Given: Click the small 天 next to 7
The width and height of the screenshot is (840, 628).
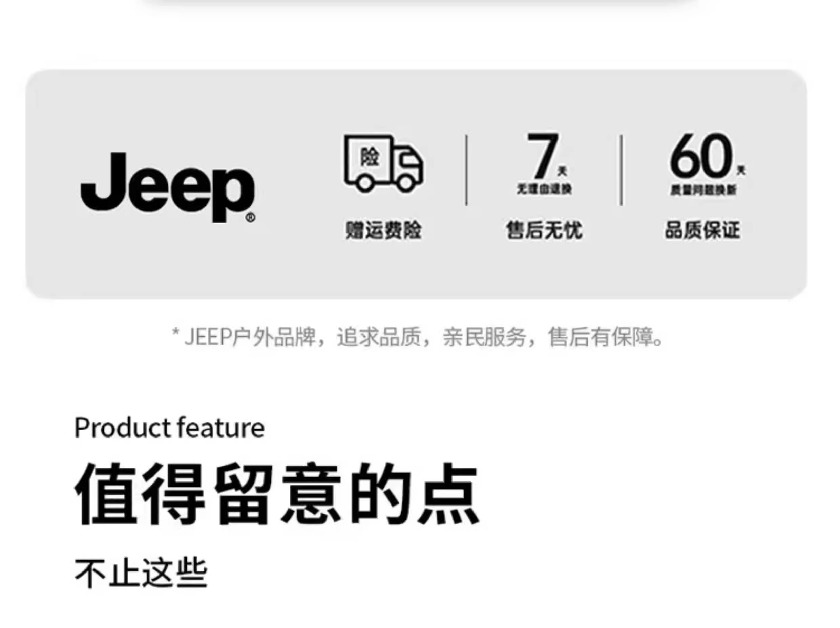Looking at the screenshot, I should [x=562, y=171].
